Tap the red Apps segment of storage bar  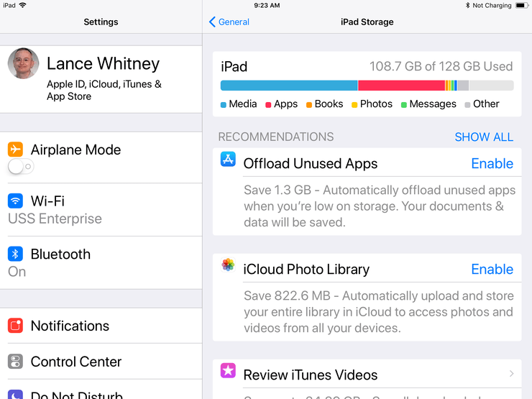[x=401, y=86]
